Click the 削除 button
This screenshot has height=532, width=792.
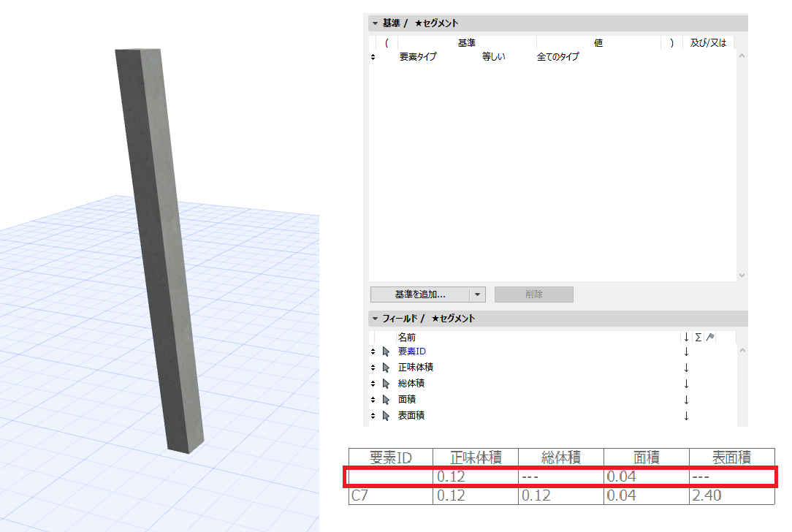pos(534,294)
